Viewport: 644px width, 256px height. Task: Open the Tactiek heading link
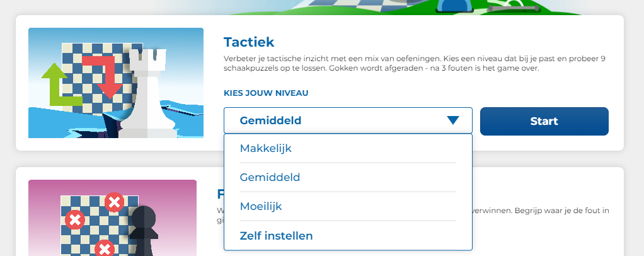249,42
